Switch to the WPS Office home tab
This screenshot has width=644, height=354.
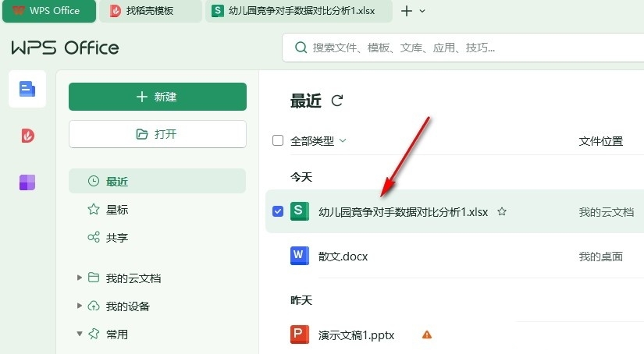click(49, 11)
